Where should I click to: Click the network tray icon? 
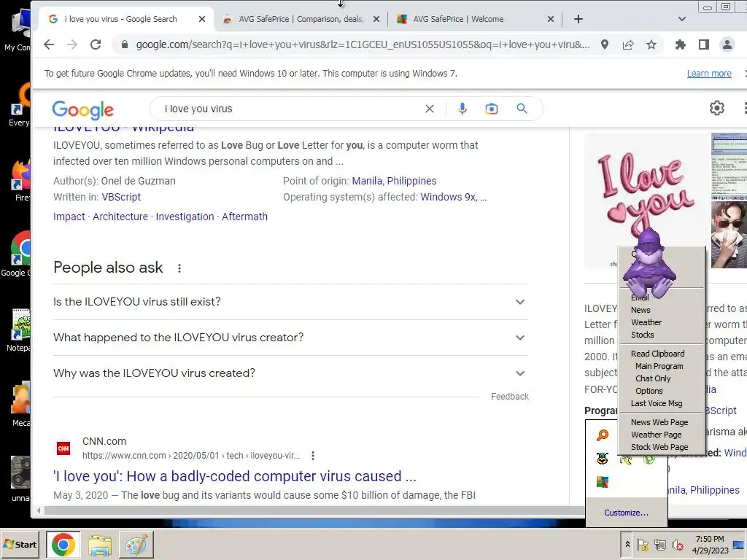tap(659, 544)
